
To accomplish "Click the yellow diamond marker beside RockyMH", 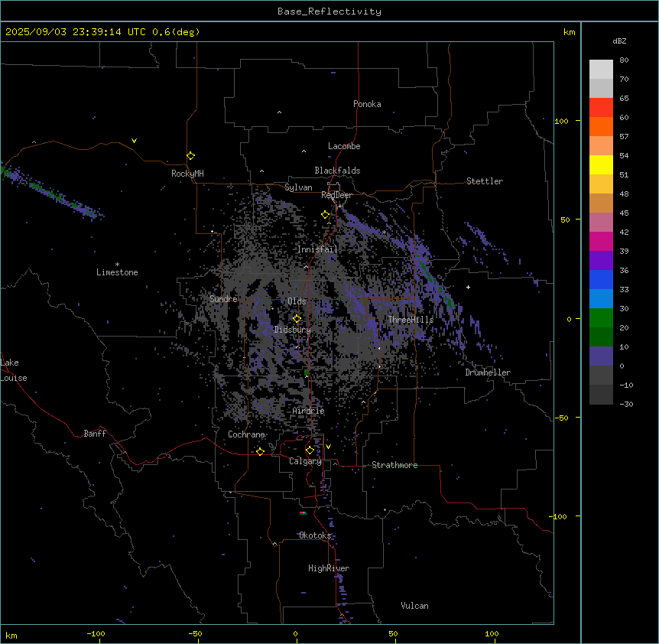I will (190, 156).
